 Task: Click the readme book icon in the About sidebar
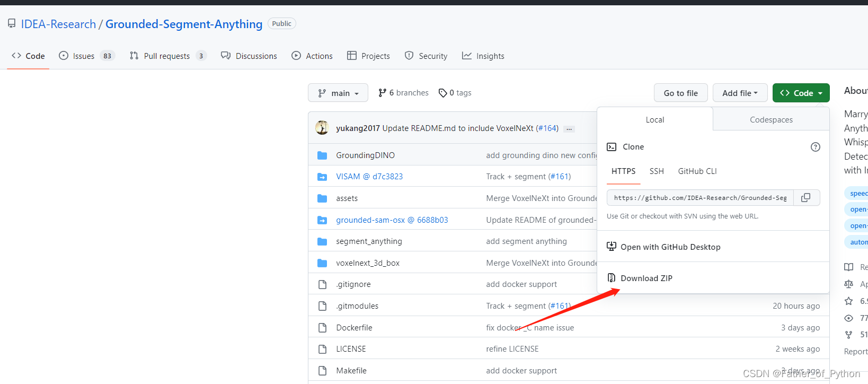coord(849,267)
